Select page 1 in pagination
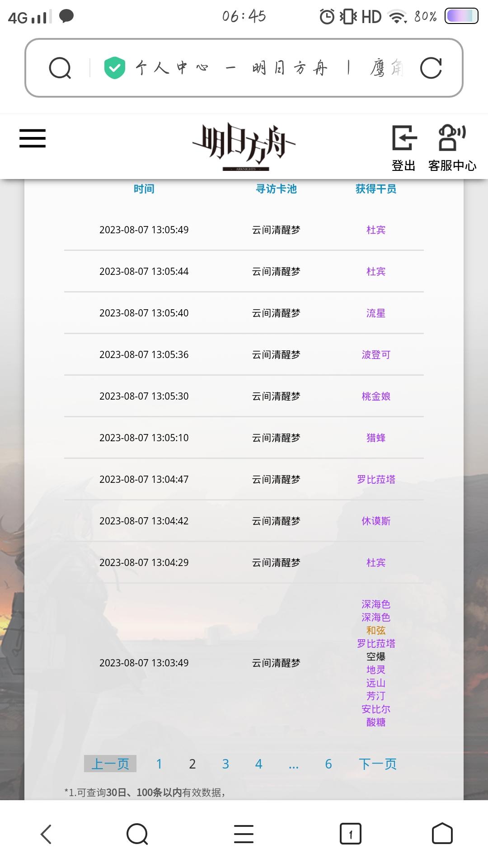This screenshot has height=868, width=488. tap(159, 764)
